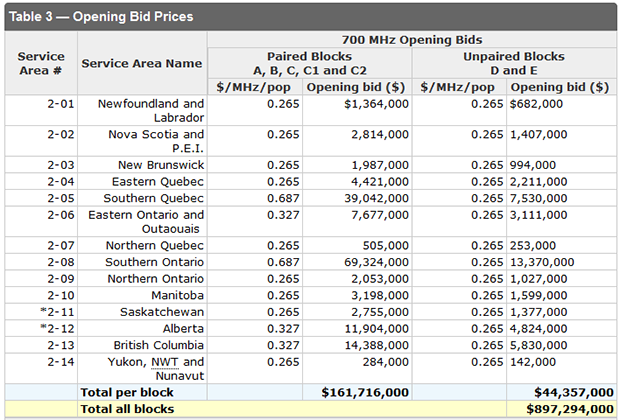Click the 0.687 rate for Southern Quebec
Image resolution: width=620 pixels, height=420 pixels.
[283, 199]
